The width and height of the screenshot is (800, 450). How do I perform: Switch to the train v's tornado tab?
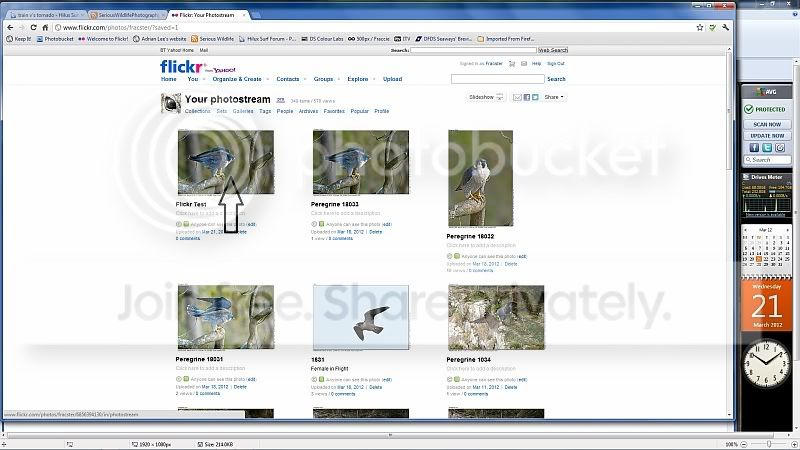[45, 15]
